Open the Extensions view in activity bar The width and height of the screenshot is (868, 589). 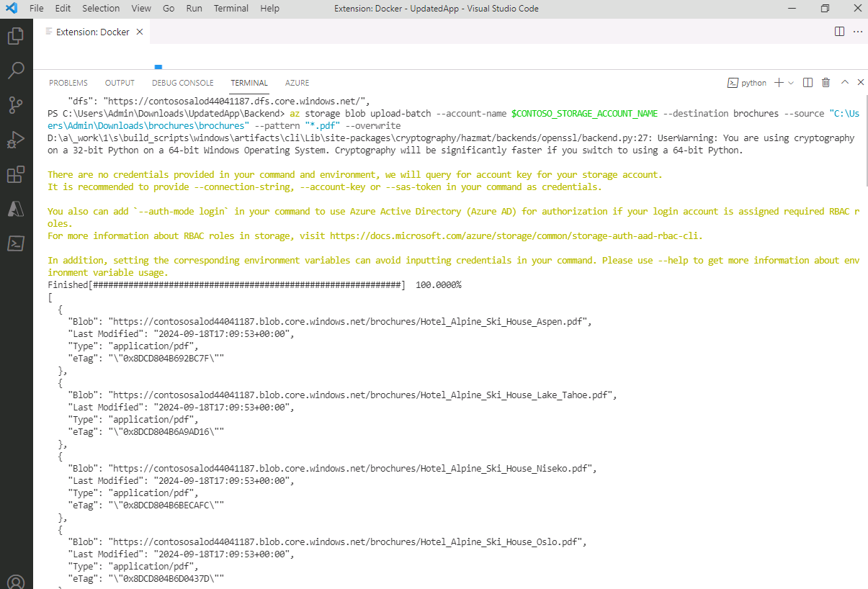(16, 174)
